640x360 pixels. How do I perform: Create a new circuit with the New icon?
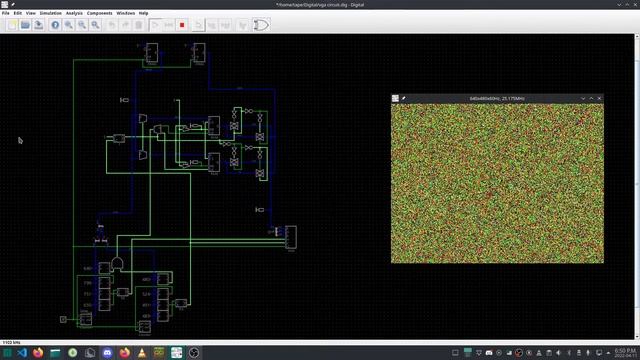coord(12,25)
